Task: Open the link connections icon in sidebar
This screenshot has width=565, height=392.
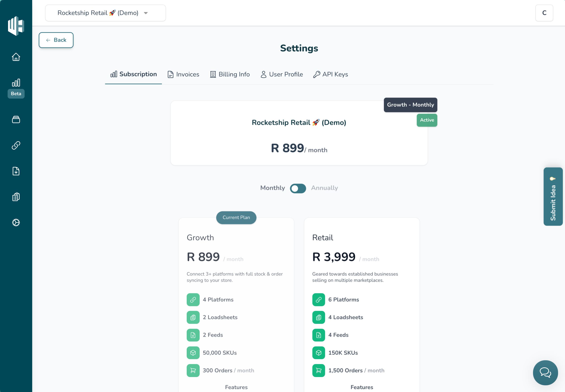Action: pyautogui.click(x=16, y=145)
